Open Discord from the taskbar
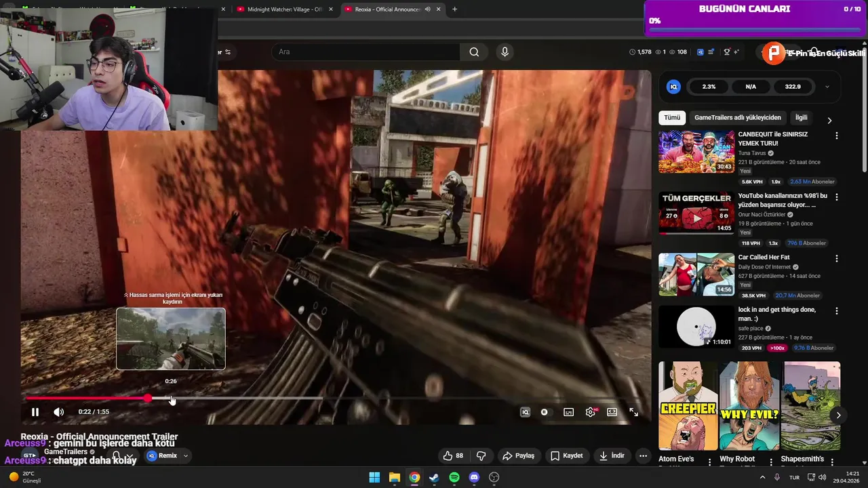 click(x=474, y=477)
